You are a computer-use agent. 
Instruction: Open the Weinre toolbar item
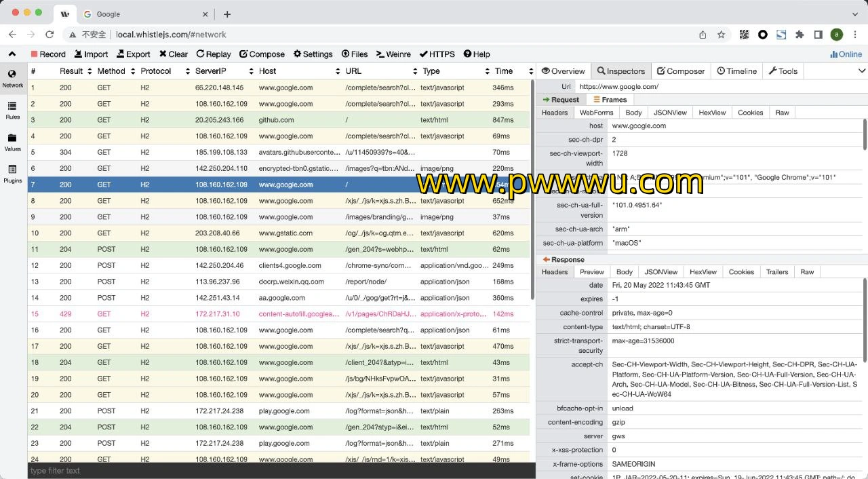[x=393, y=54]
